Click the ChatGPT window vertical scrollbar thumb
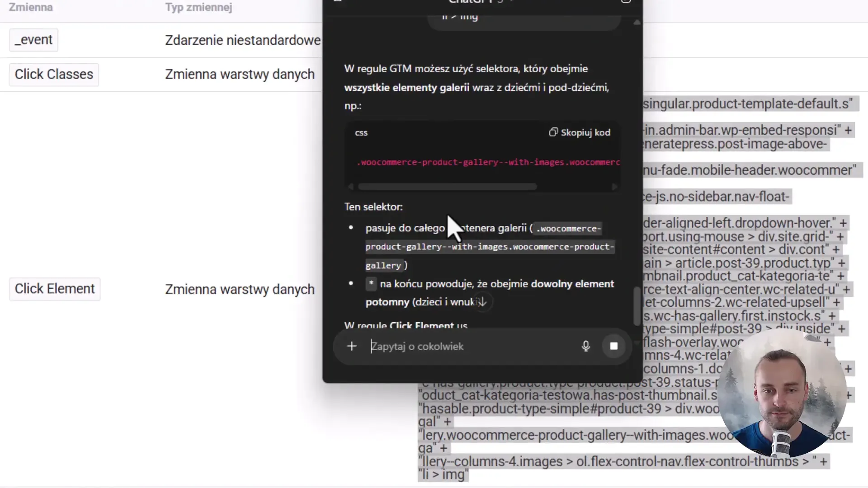Image resolution: width=868 pixels, height=488 pixels. point(637,306)
